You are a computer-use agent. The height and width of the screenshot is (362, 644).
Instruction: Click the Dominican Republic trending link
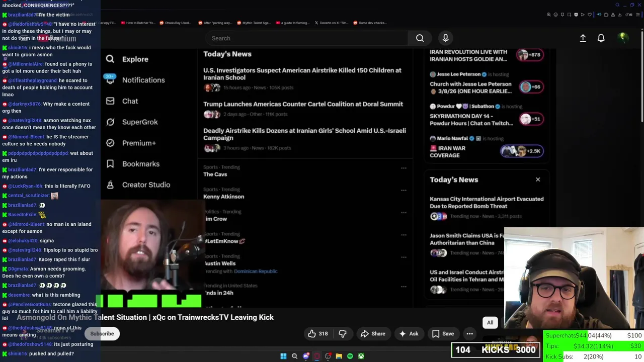coord(256,271)
